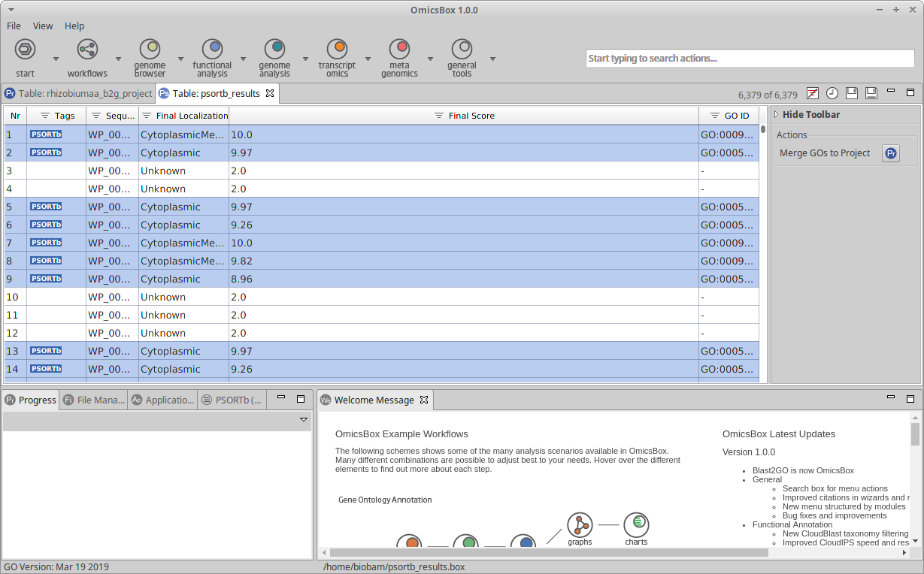Select the transcriptomics module icon
The width and height of the screenshot is (924, 574).
point(337,50)
